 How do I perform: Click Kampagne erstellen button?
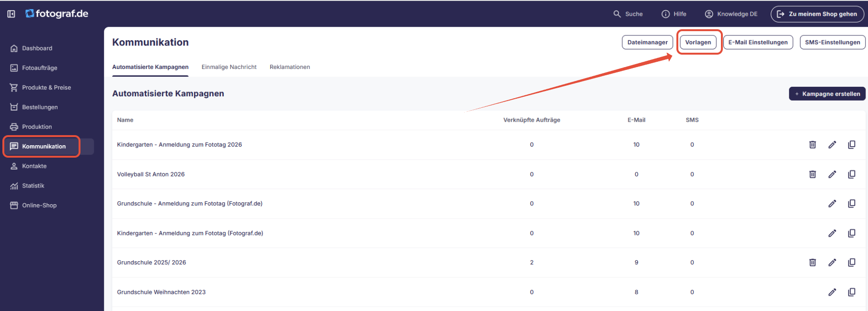827,94
